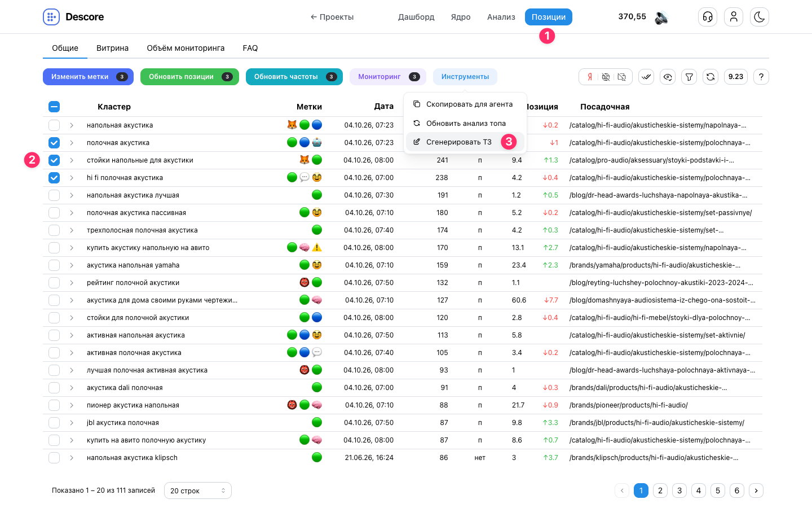The width and height of the screenshot is (812, 508).
Task: Go back via the Проекты link
Action: coord(332,17)
